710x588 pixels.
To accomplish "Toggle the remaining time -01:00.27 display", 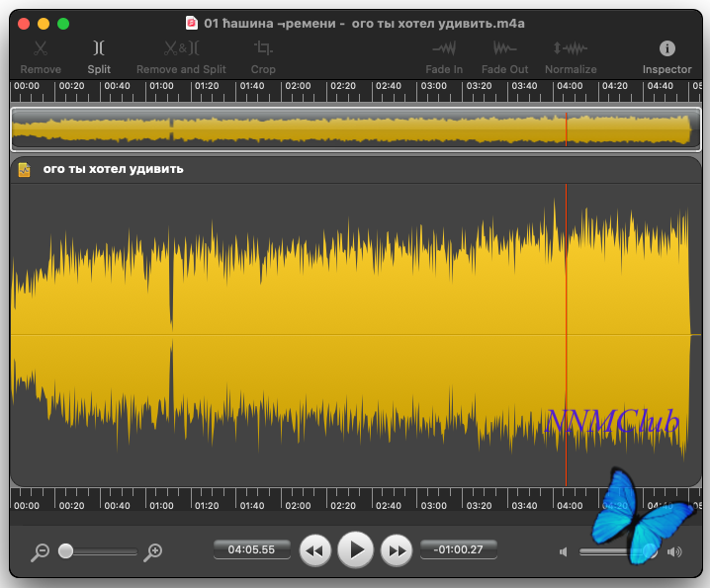I will coord(458,548).
